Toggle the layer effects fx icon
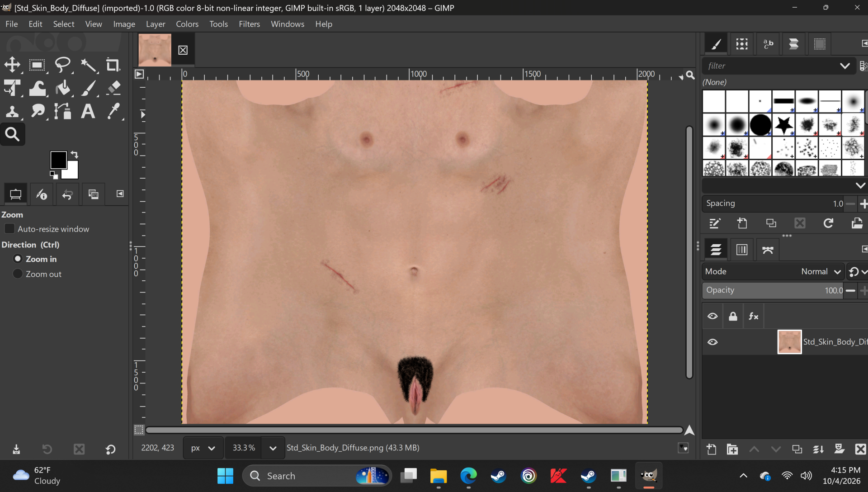This screenshot has height=492, width=868. tap(754, 316)
